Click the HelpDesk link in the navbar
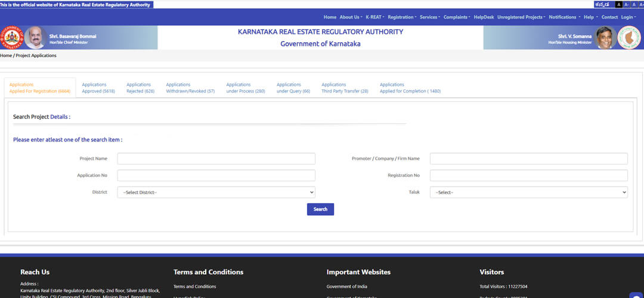This screenshot has width=644, height=298. (484, 17)
